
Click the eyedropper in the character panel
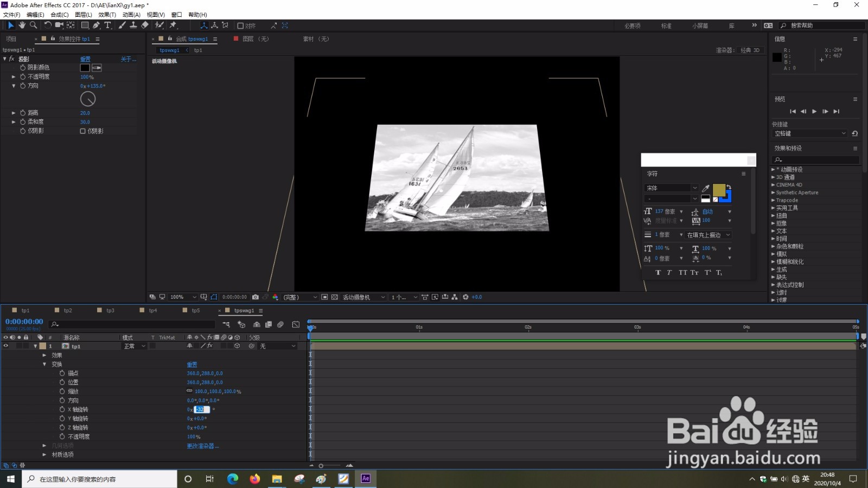706,188
